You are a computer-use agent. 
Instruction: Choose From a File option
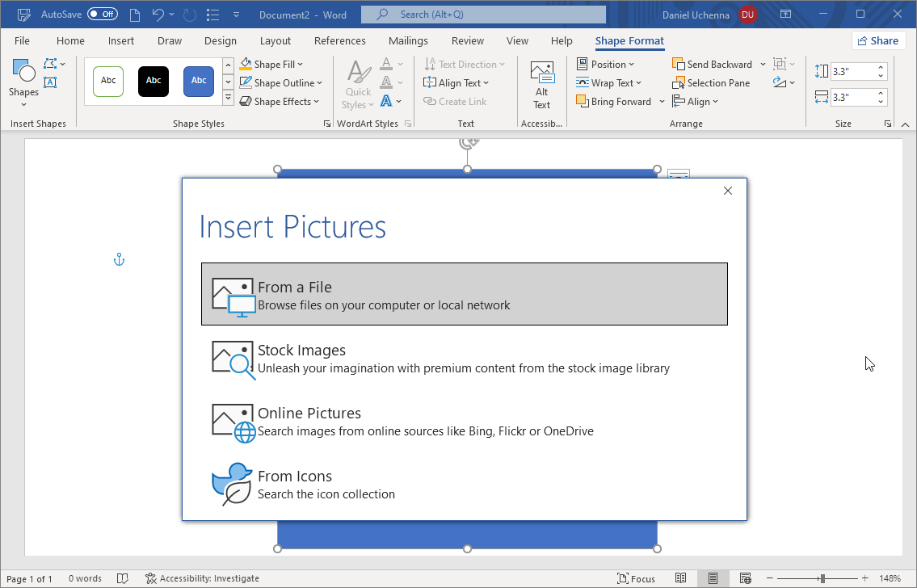(x=464, y=294)
